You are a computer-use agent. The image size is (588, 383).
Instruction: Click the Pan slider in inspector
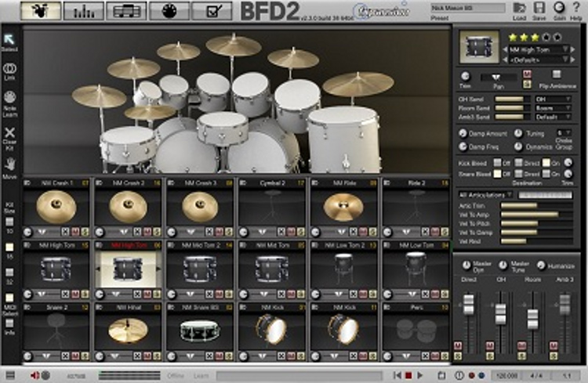pos(498,78)
